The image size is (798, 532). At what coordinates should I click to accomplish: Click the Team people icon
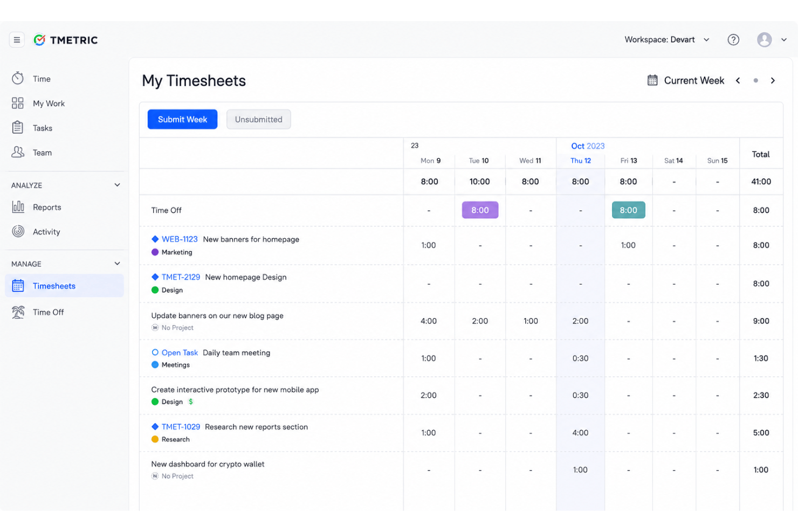[x=18, y=153]
